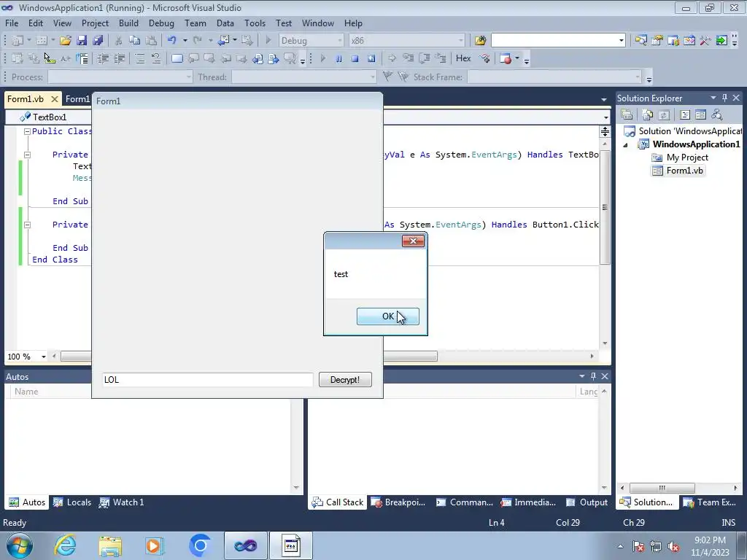Open the Thread dropdown
Viewport: 747px width, 560px height.
click(303, 77)
